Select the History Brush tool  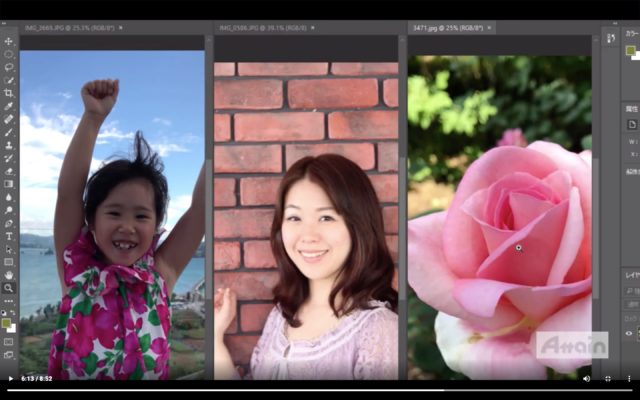[x=9, y=158]
